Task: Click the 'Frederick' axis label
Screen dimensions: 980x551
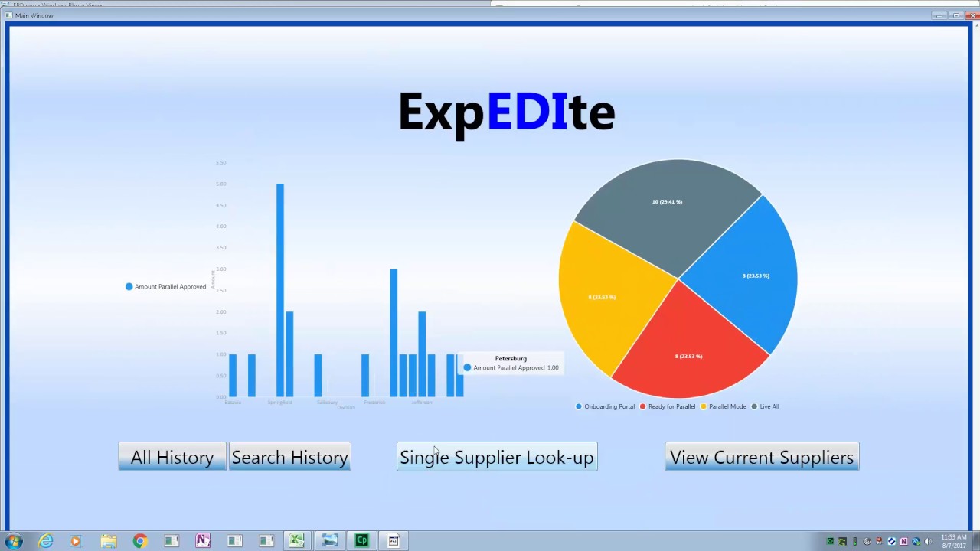Action: pyautogui.click(x=374, y=403)
